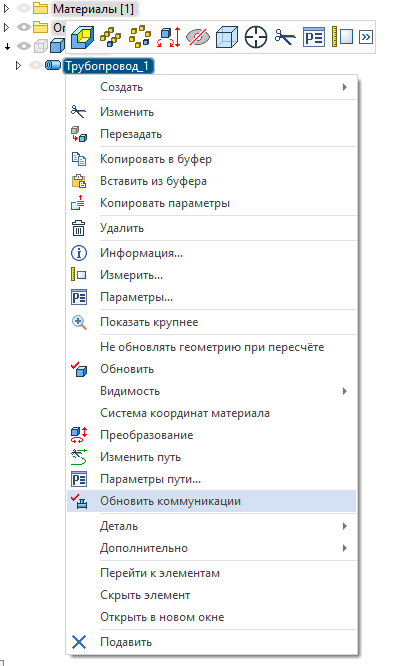
Task: Select Показать крупнее
Action: tap(212, 322)
